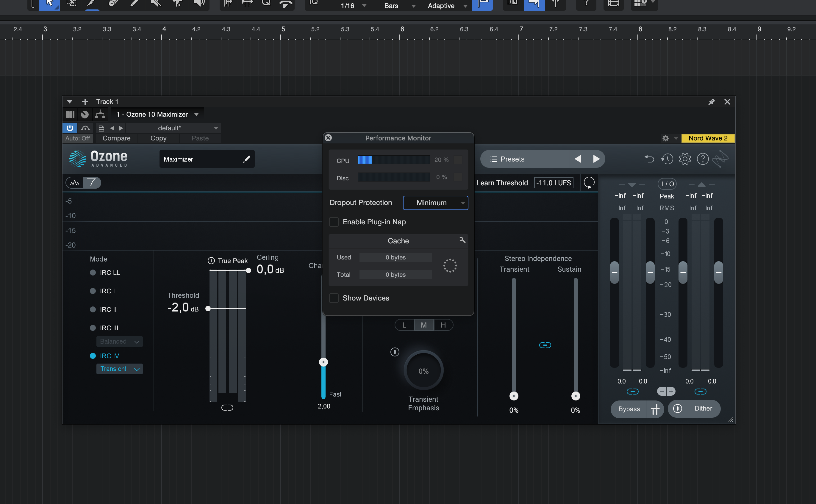
Task: Check the Show Devices box
Action: [334, 298]
